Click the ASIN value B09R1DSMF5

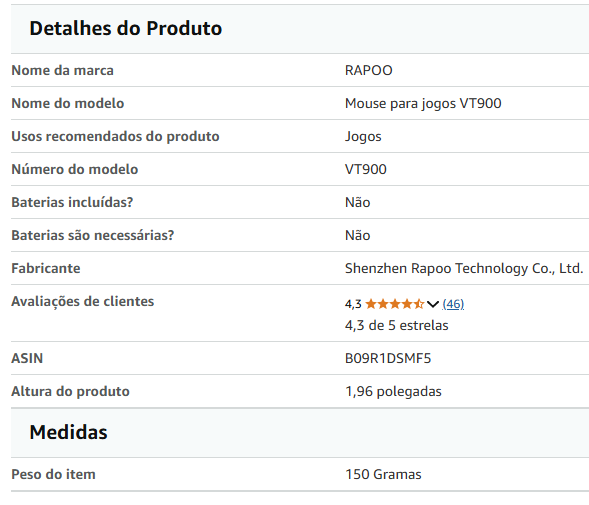click(388, 358)
